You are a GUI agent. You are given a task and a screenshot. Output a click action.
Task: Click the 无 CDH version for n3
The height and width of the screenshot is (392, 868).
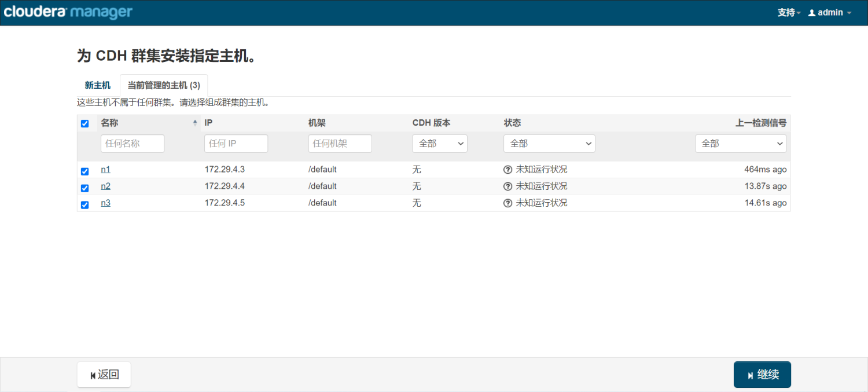coord(417,203)
